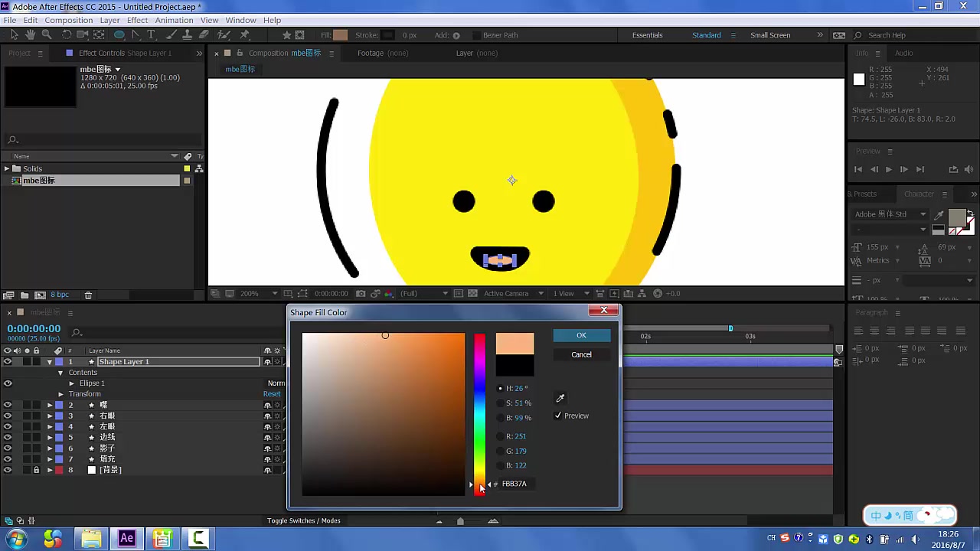Screen dimensions: 980x551
Task: Create a new folder in Project panel
Action: pos(24,295)
